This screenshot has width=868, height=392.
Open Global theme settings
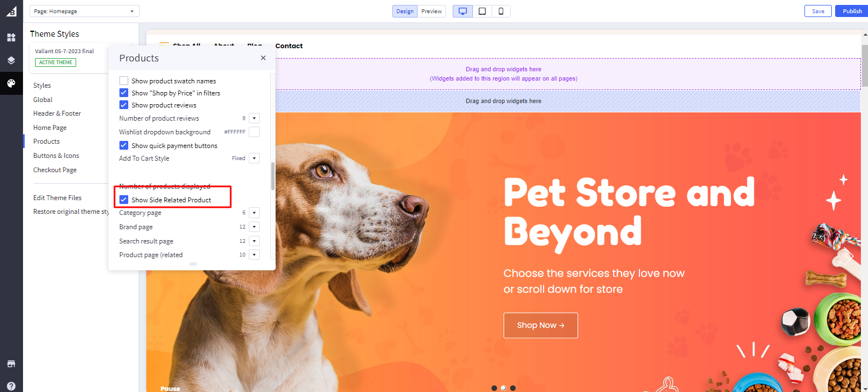coord(43,100)
